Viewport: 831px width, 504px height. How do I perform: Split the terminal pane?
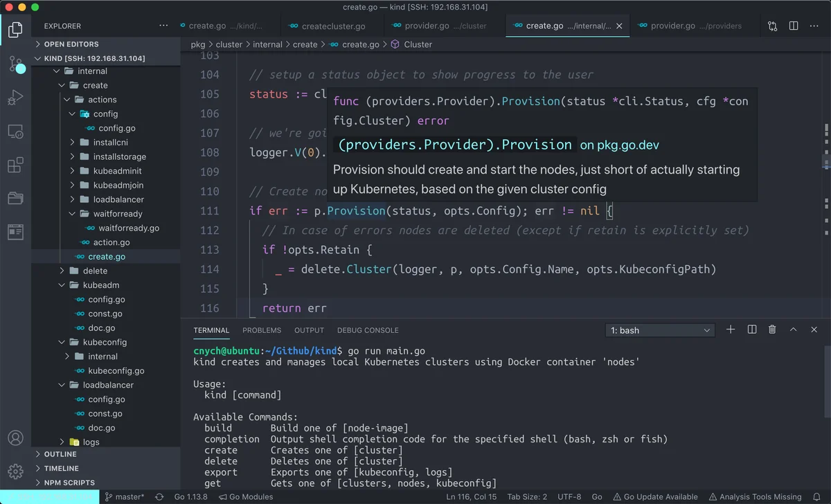pos(752,330)
